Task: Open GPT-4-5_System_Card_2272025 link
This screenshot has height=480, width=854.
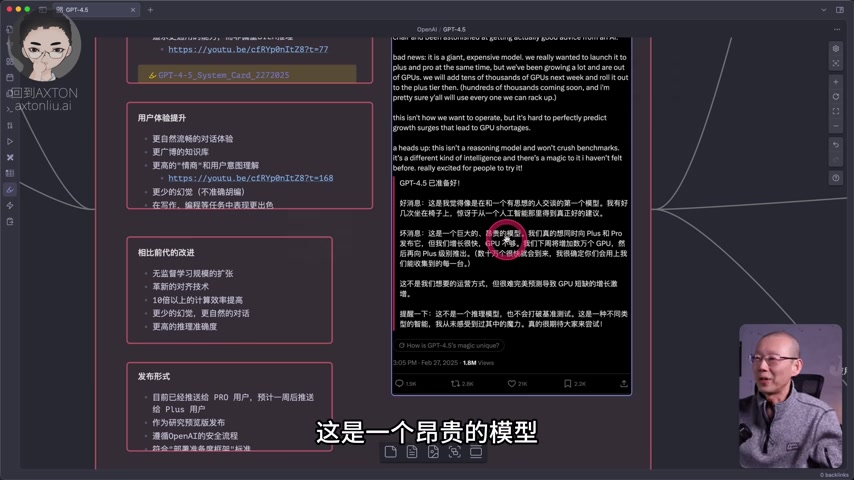Action: [223, 75]
